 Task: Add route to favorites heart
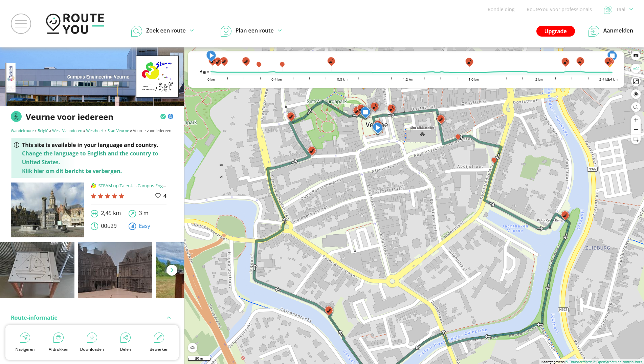(158, 196)
